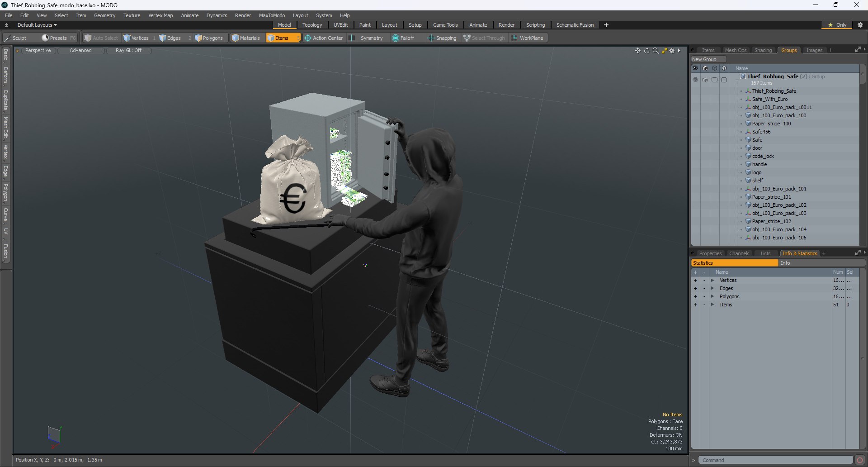The image size is (868, 467).
Task: Expand the Vertices statistics row
Action: pos(713,281)
